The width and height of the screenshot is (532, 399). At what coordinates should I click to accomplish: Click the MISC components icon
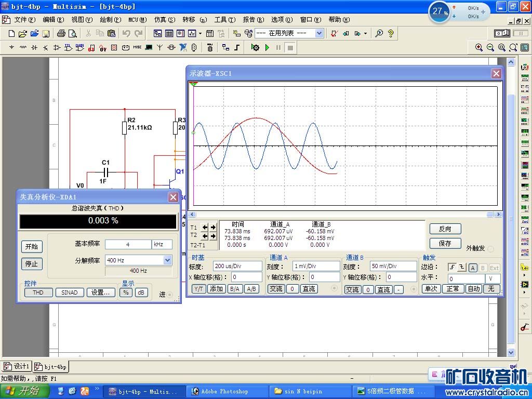pos(137,47)
